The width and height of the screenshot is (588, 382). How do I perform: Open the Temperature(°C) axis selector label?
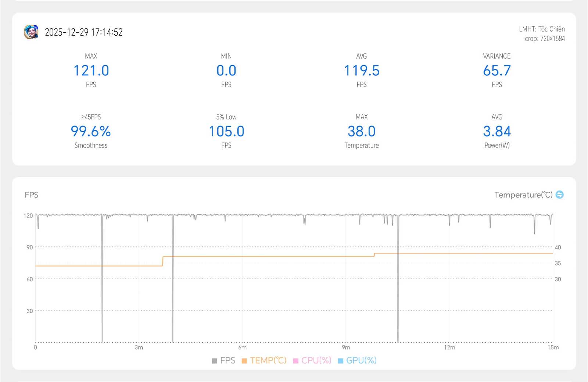coord(523,195)
